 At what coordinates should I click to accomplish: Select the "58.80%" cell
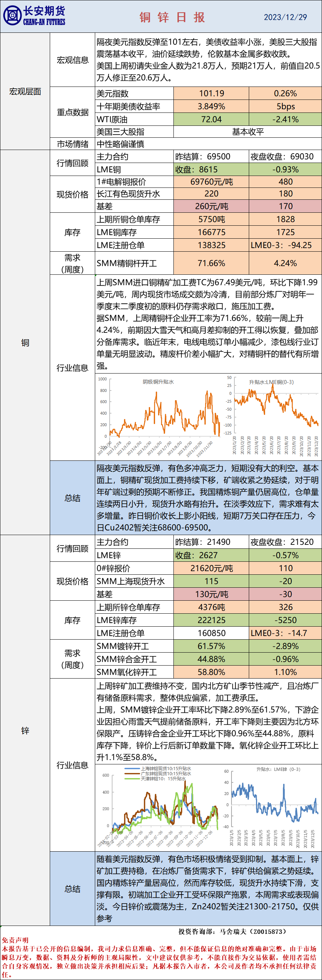tap(211, 672)
